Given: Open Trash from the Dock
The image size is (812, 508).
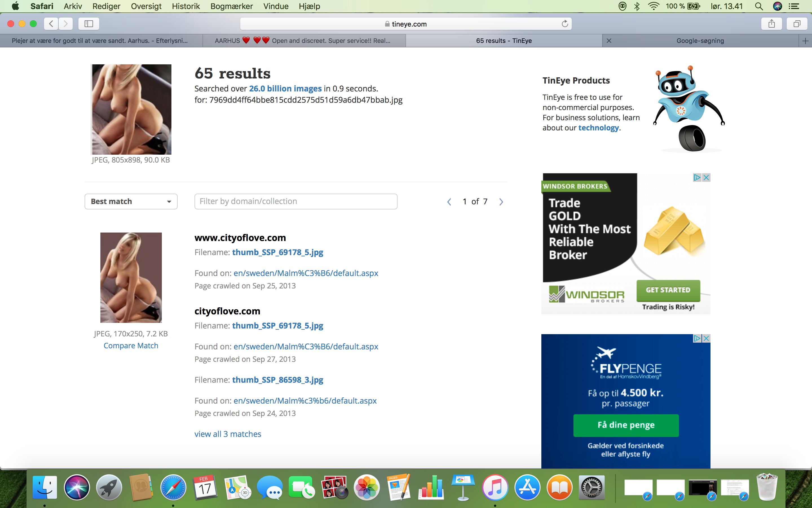Looking at the screenshot, I should coord(767,487).
